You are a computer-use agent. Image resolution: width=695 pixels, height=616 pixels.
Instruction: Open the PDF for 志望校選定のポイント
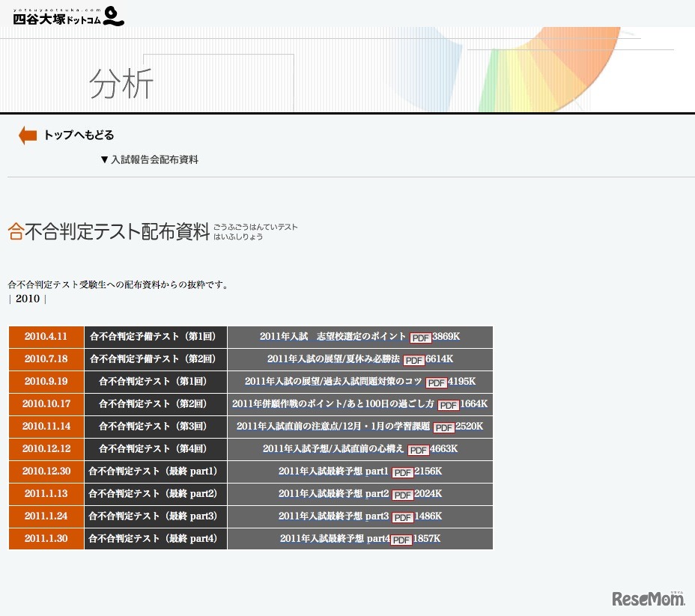point(420,338)
